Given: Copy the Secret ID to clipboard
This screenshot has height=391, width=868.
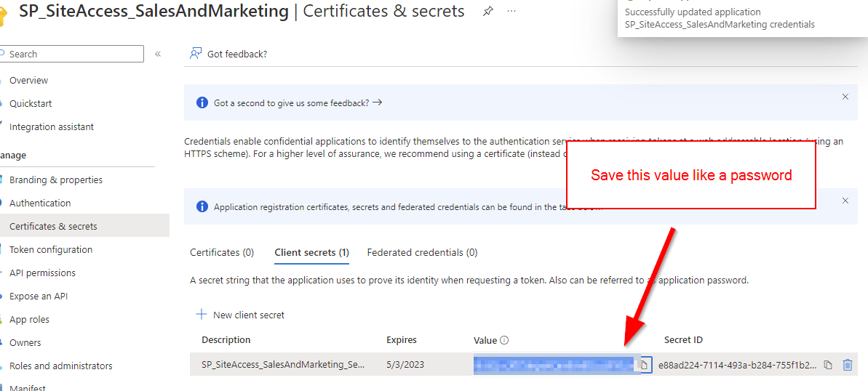Looking at the screenshot, I should (828, 365).
